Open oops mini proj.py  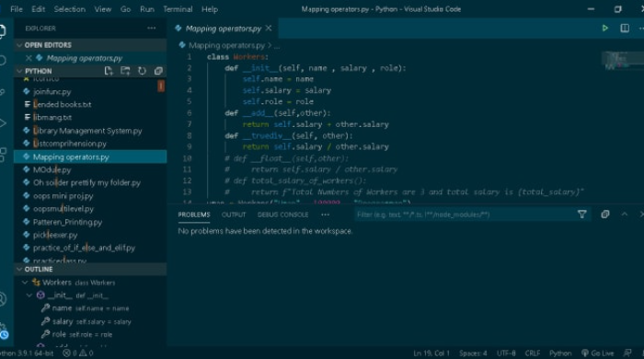coord(90,195)
